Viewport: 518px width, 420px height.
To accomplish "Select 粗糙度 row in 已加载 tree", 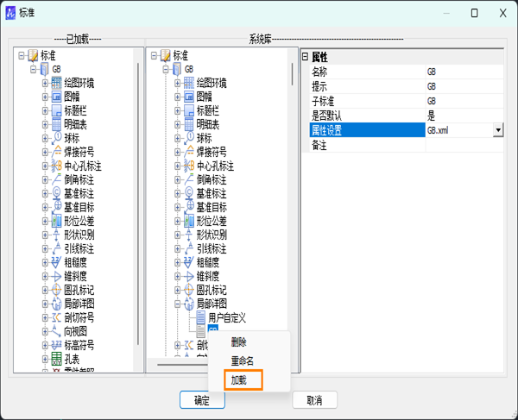I will 75,263.
